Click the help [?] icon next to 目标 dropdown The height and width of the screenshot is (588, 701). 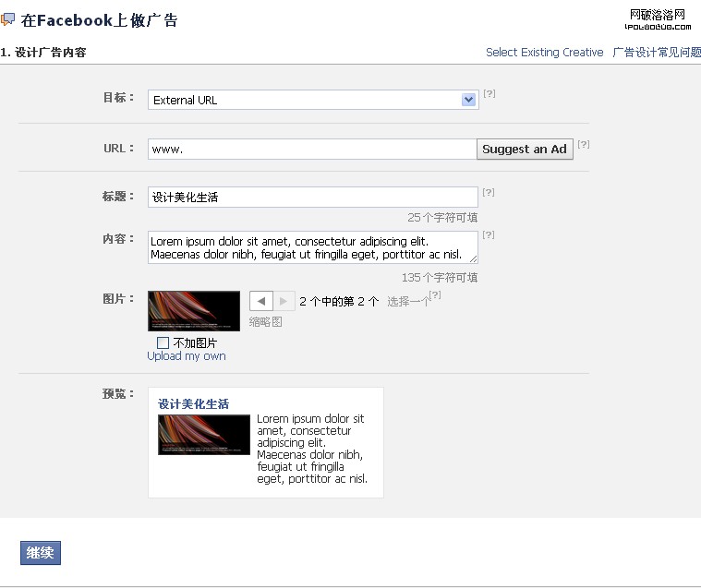pyautogui.click(x=489, y=94)
